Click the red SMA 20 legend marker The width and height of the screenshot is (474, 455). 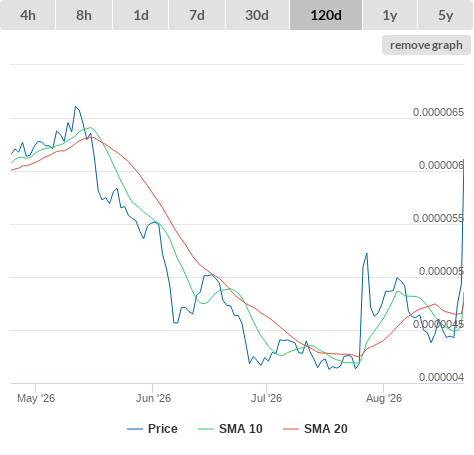[x=291, y=429]
